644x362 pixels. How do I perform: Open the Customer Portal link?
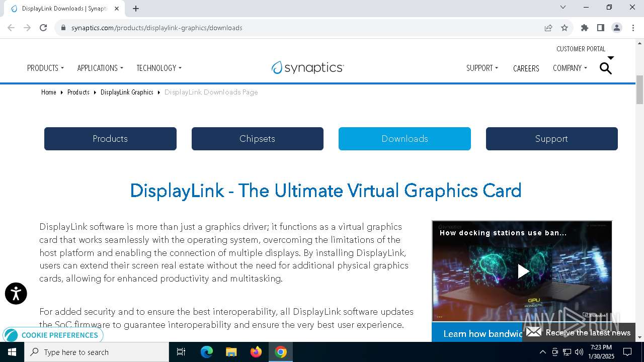(x=581, y=49)
